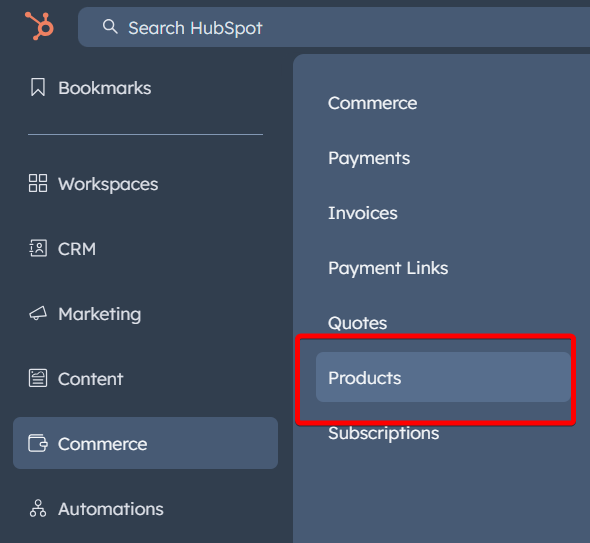590x543 pixels.
Task: Open the Invoices page
Action: point(363,213)
